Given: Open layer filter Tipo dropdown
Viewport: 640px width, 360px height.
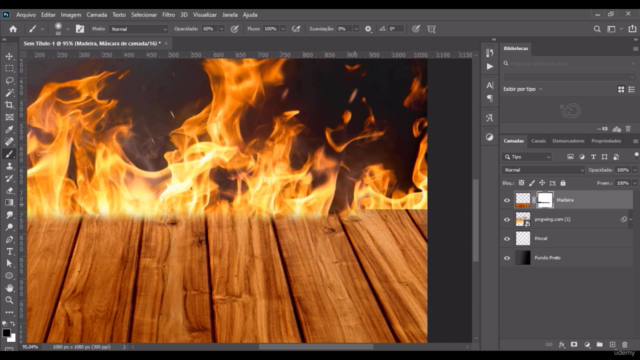Looking at the screenshot, I should [527, 157].
